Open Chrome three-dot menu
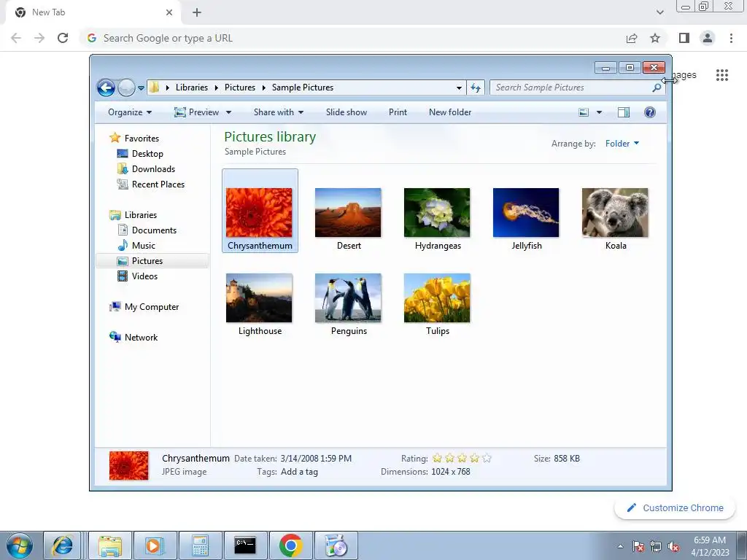The height and width of the screenshot is (560, 747). 731,38
